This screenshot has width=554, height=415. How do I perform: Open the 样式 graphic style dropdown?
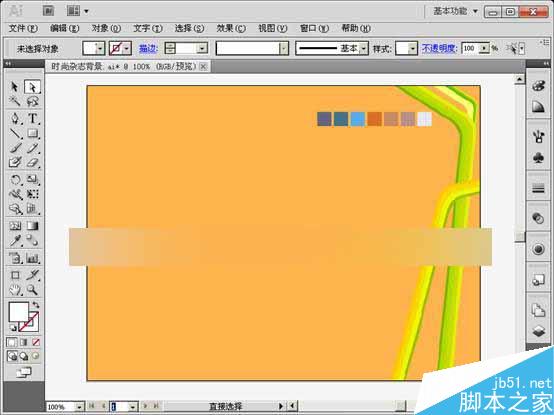point(412,49)
